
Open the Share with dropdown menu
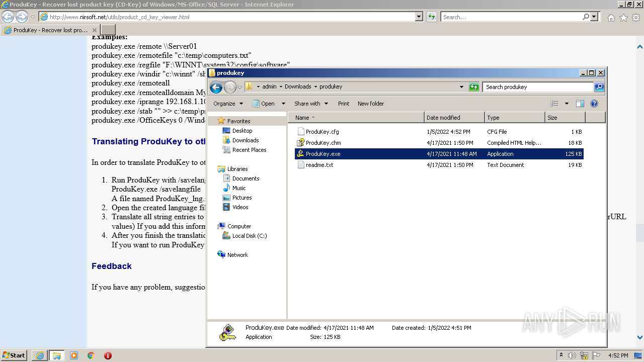(311, 104)
